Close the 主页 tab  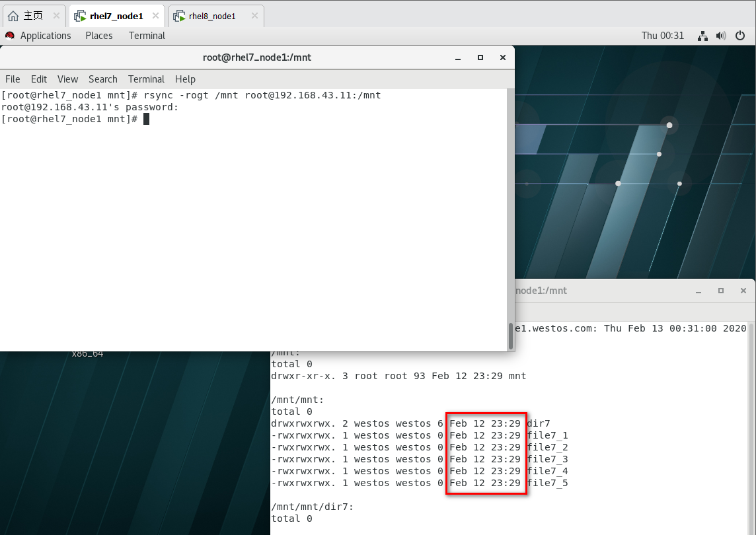[x=56, y=16]
